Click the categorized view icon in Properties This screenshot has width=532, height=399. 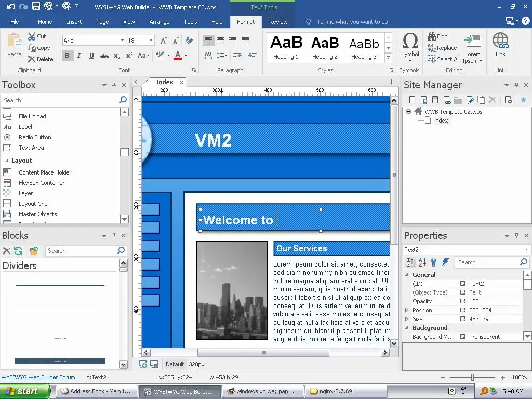coord(410,262)
